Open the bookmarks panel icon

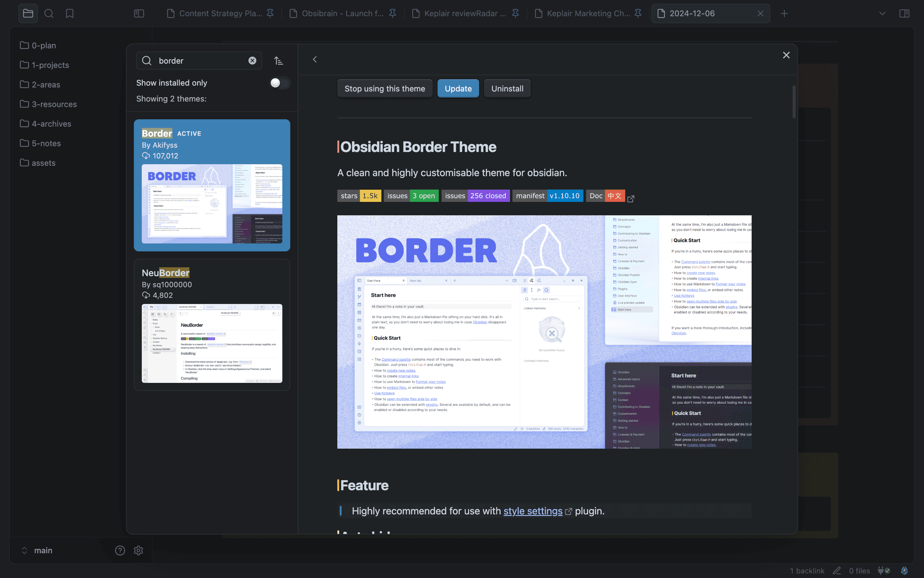pyautogui.click(x=70, y=13)
